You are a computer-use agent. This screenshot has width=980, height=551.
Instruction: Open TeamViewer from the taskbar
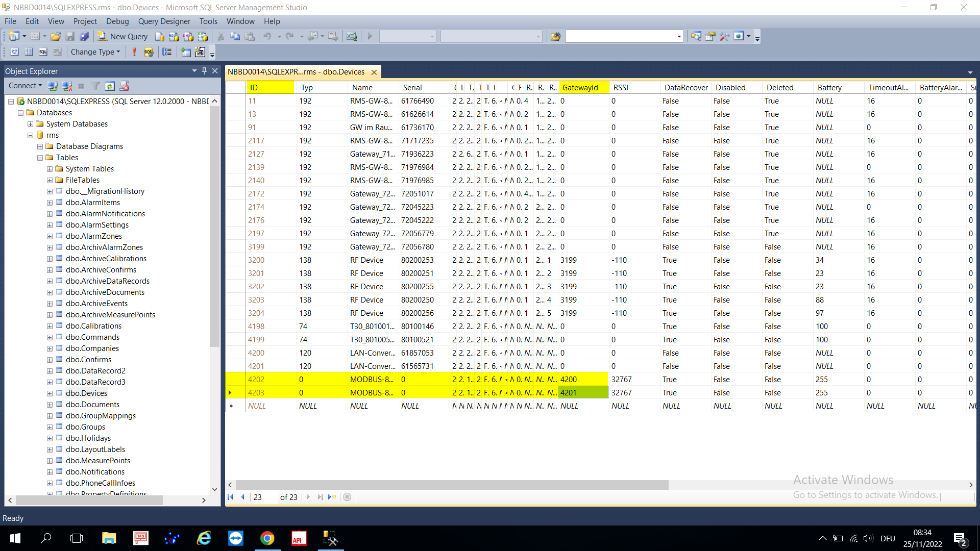click(236, 538)
